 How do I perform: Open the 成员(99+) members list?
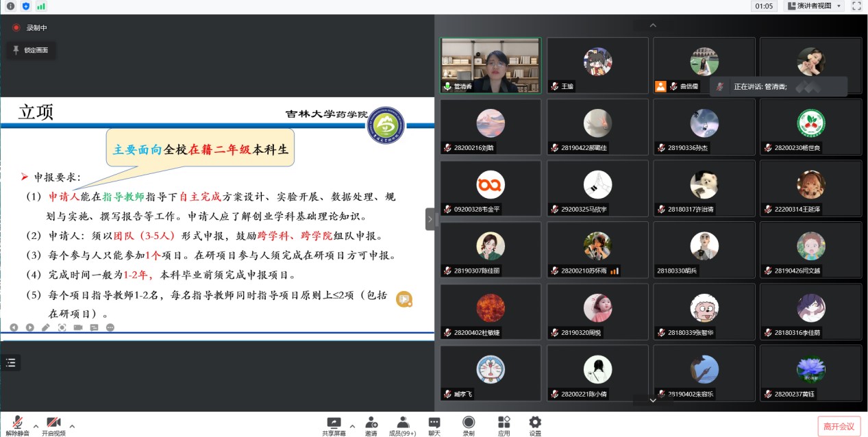(402, 425)
